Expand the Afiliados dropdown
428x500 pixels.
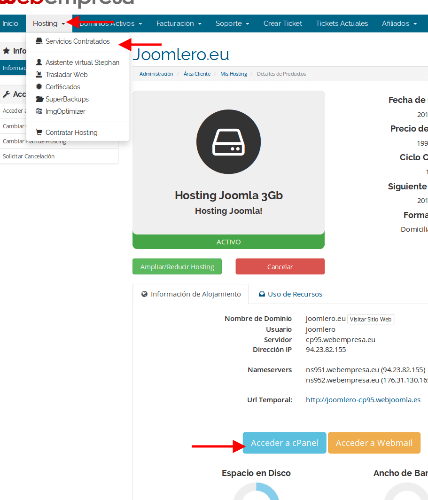coord(399,24)
